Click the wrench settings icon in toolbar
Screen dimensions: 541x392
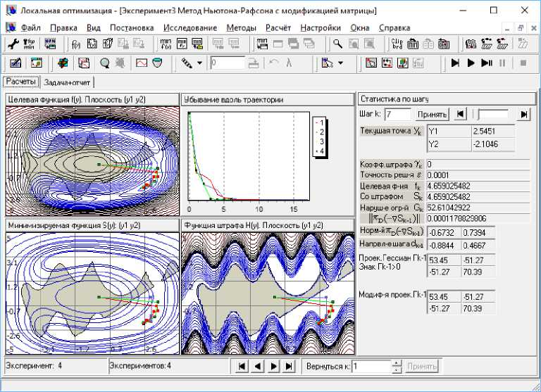pos(13,44)
